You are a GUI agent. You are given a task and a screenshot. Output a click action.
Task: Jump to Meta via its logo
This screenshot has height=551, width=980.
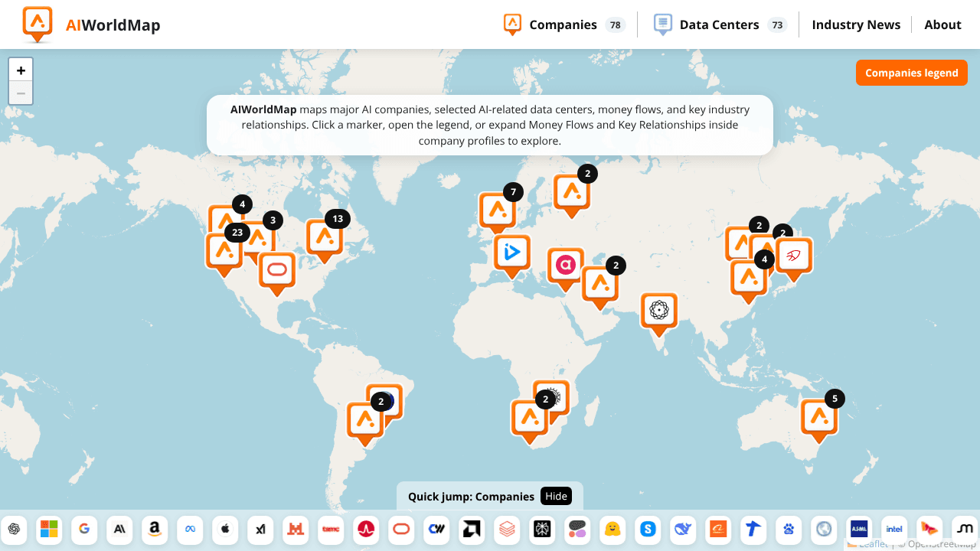(x=190, y=529)
